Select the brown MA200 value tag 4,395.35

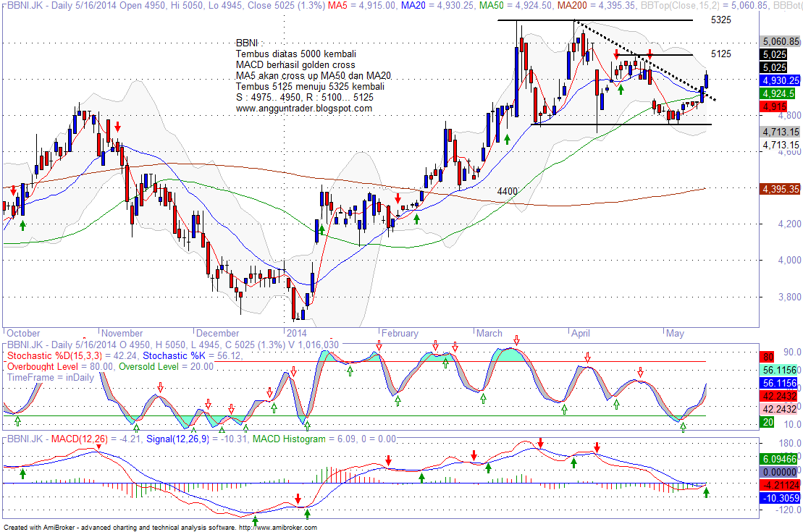[x=781, y=189]
